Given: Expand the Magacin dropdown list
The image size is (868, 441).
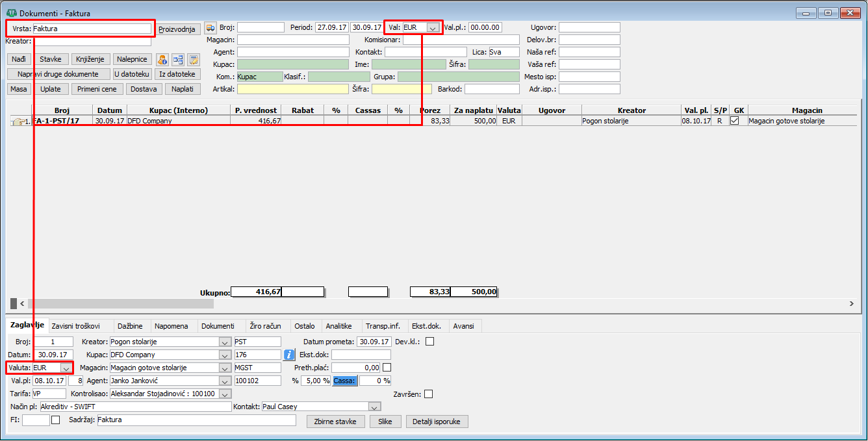Looking at the screenshot, I should [x=224, y=368].
